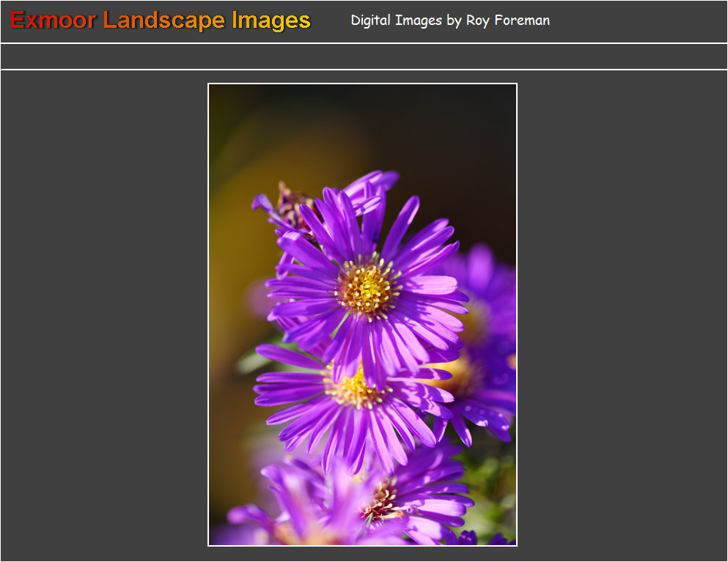Click the empty grey area left of photo
728x562 pixels.
(103, 315)
